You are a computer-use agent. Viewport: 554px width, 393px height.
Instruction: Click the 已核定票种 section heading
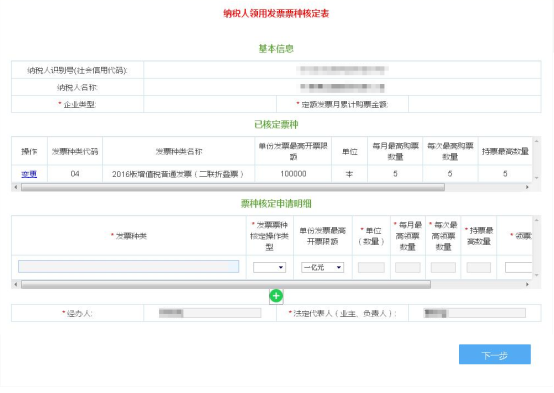[276, 124]
